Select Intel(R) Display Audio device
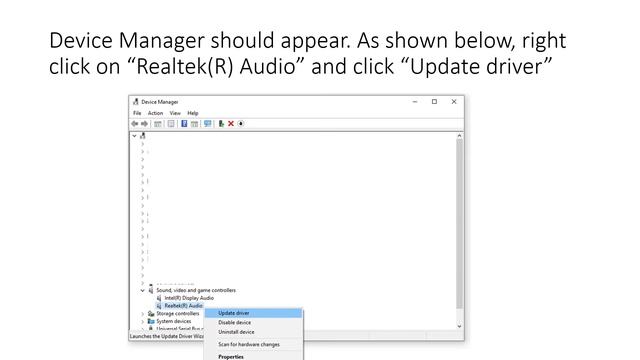 click(185, 298)
